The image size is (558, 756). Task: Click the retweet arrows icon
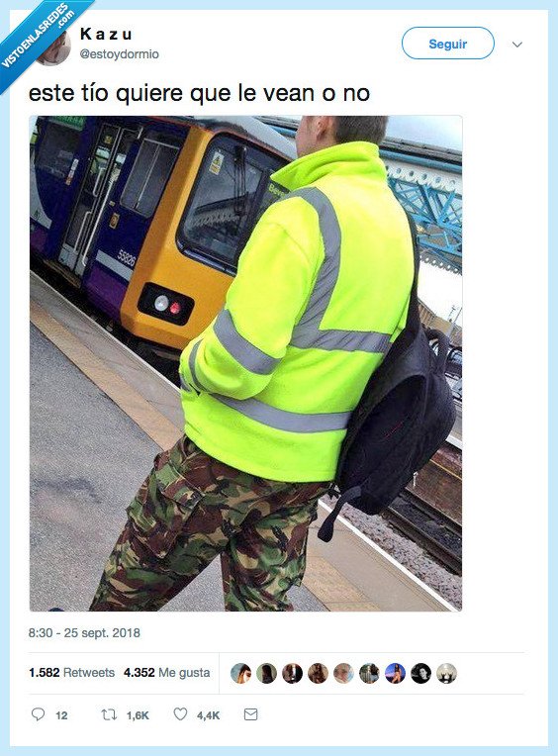click(109, 714)
